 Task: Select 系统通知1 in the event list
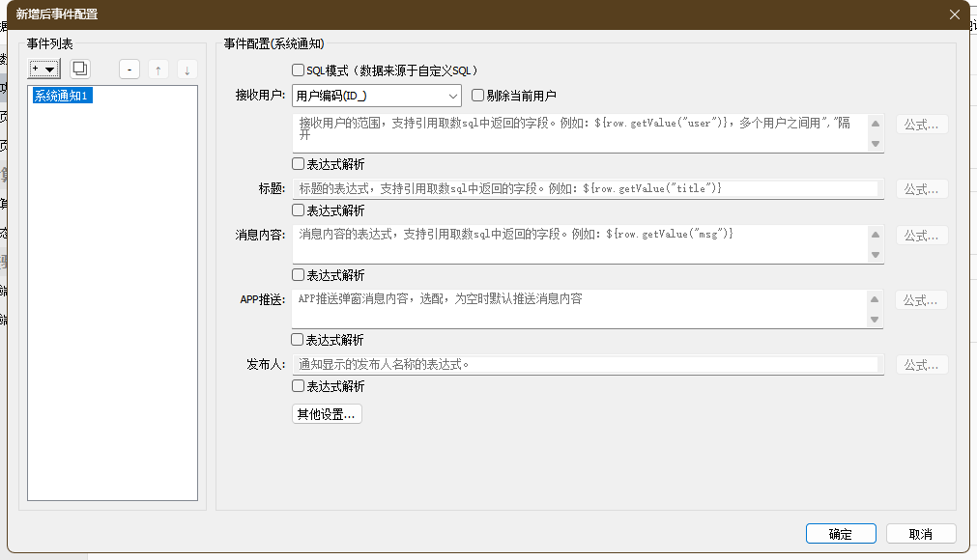coord(62,96)
